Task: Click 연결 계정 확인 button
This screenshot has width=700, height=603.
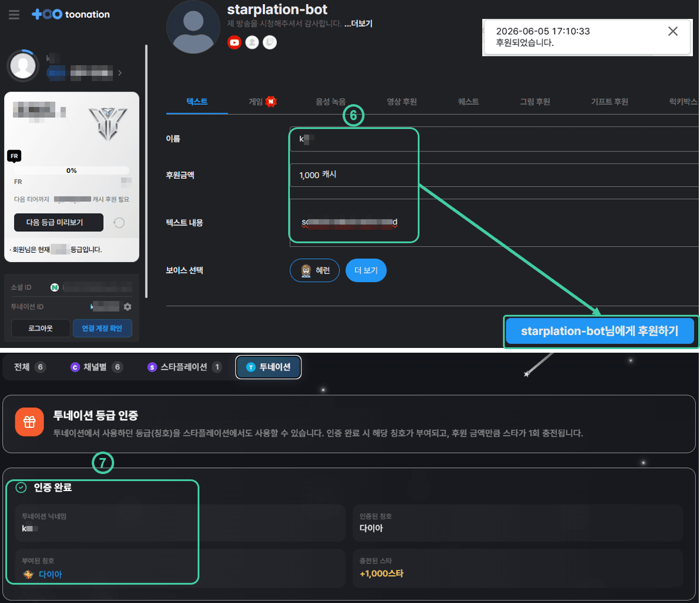Action: (102, 328)
